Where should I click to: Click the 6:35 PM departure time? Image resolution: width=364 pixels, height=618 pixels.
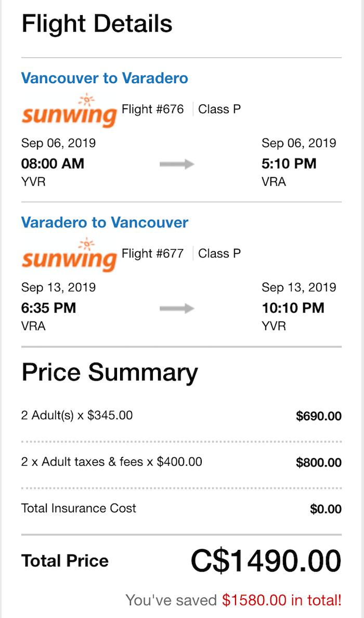(48, 308)
